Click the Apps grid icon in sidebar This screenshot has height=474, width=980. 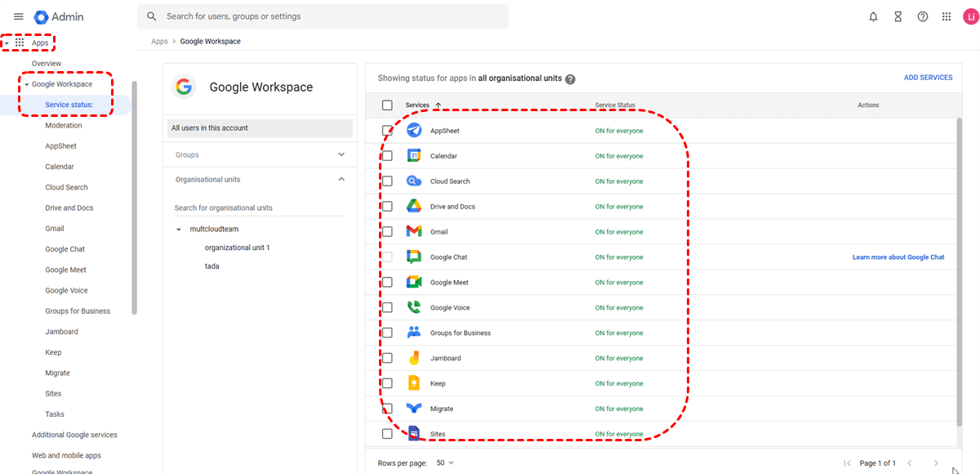pyautogui.click(x=20, y=42)
